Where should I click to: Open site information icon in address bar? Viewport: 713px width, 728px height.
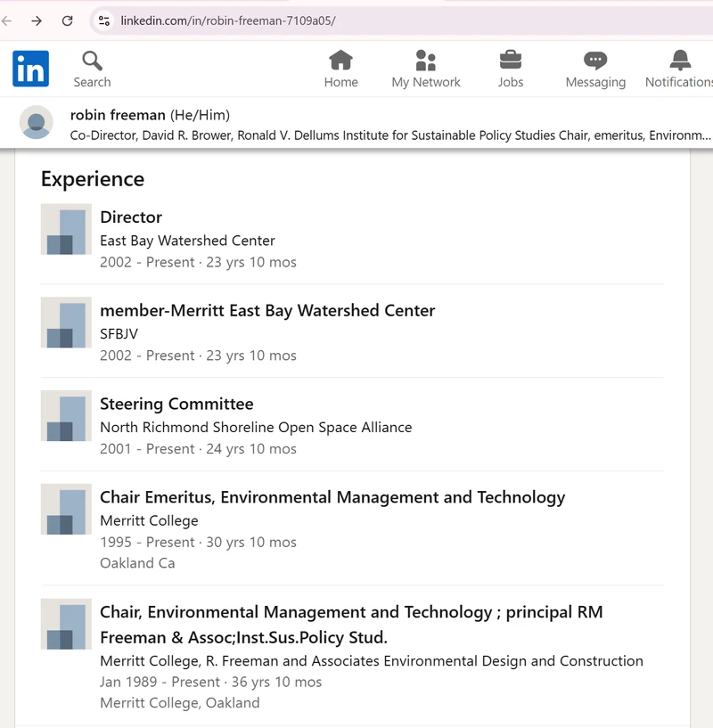[104, 20]
